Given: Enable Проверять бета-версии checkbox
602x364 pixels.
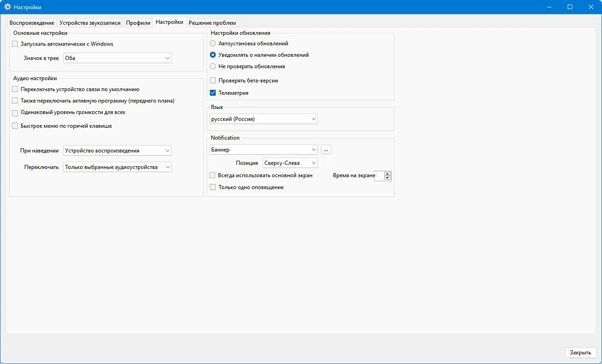Looking at the screenshot, I should click(x=213, y=81).
